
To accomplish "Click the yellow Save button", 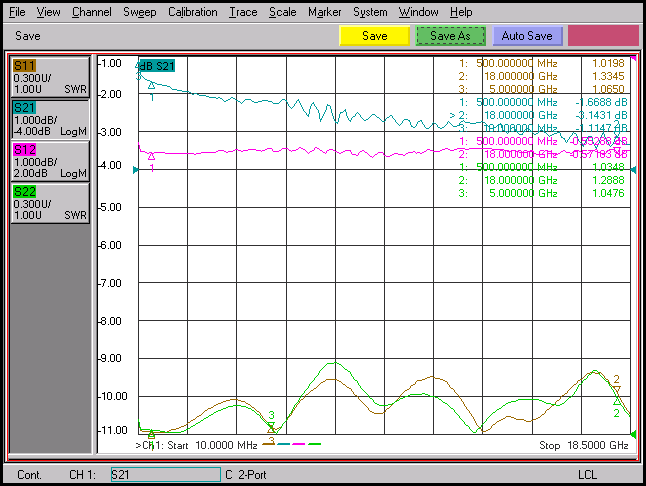I will (x=374, y=36).
